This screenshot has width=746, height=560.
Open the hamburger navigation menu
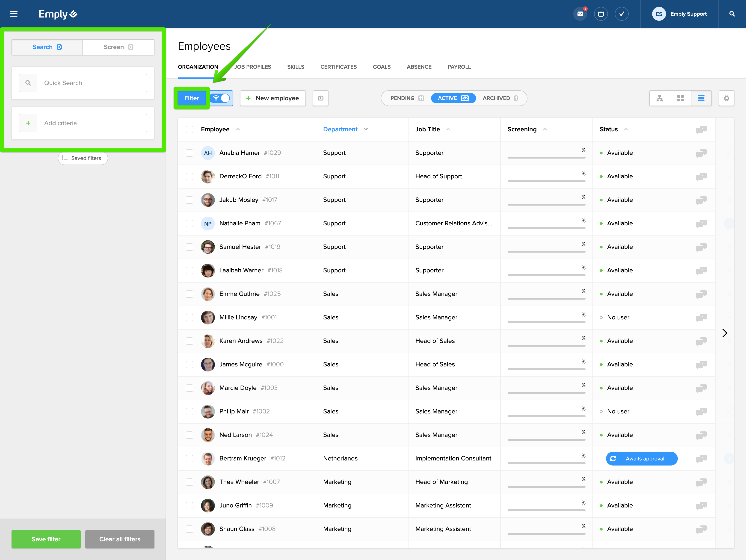(14, 14)
